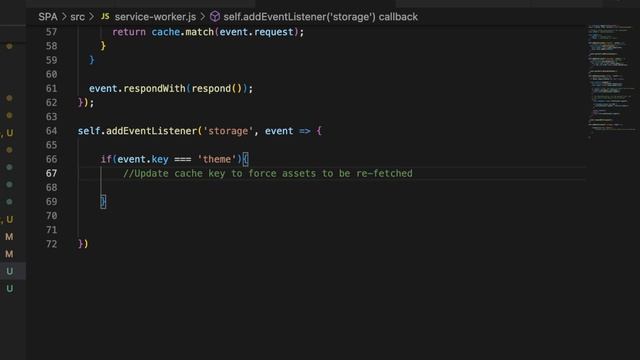The height and width of the screenshot is (360, 640).
Task: Click the 'addEventListener' method name
Action: pos(151,131)
